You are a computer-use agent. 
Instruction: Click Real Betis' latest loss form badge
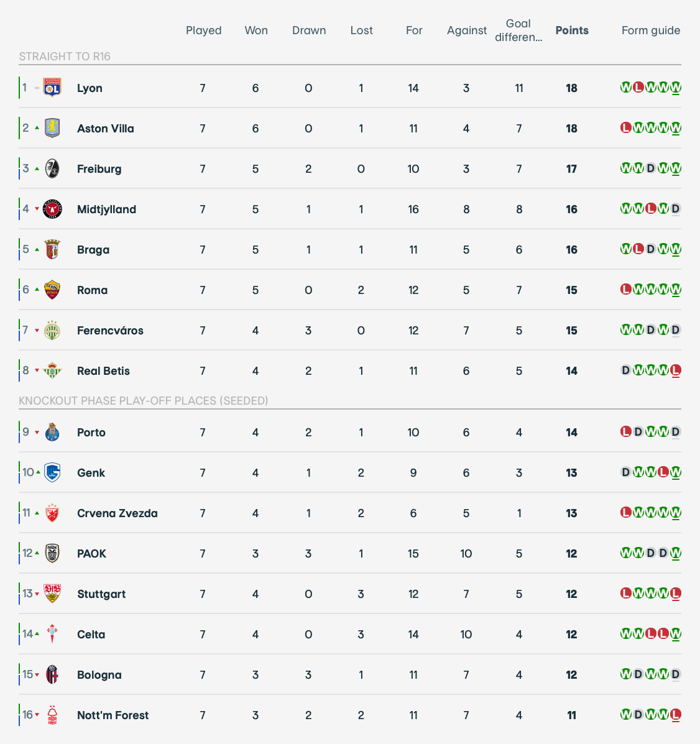[676, 370]
